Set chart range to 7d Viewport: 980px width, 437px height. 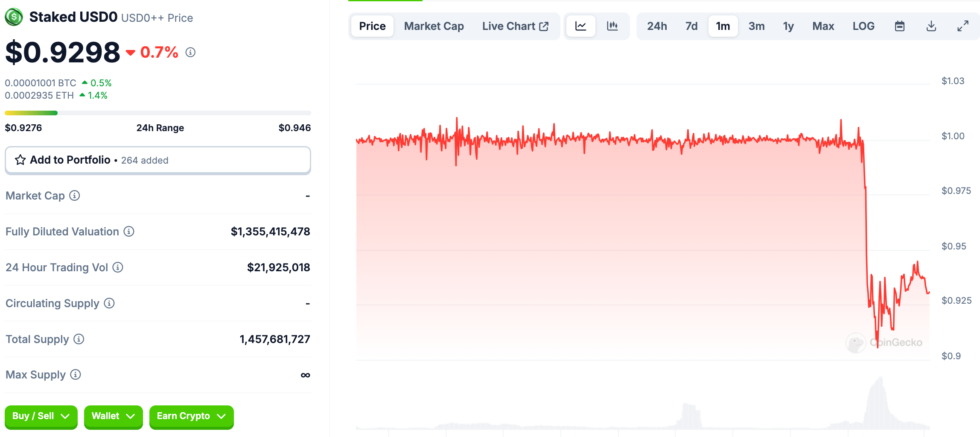click(x=691, y=26)
